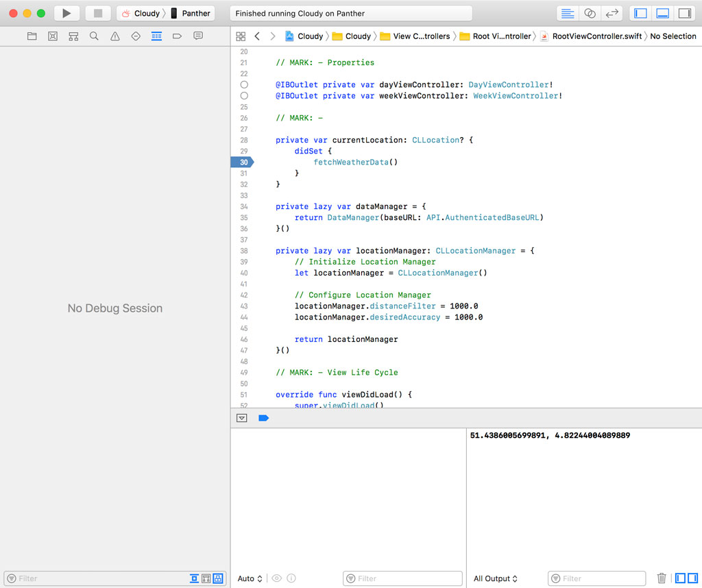Collapse debug area with disclosure triangle
Viewport: 702px width, 588px height.
coord(242,417)
